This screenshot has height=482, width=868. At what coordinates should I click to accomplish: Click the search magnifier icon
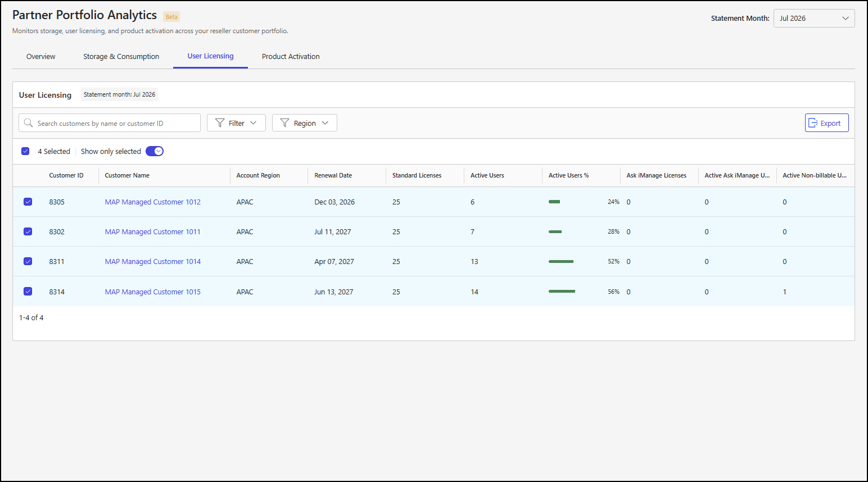pos(28,123)
